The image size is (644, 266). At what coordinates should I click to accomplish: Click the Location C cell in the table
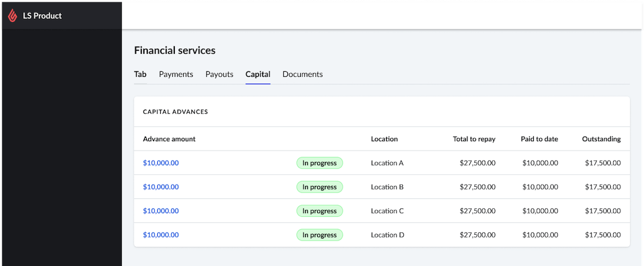(387, 211)
